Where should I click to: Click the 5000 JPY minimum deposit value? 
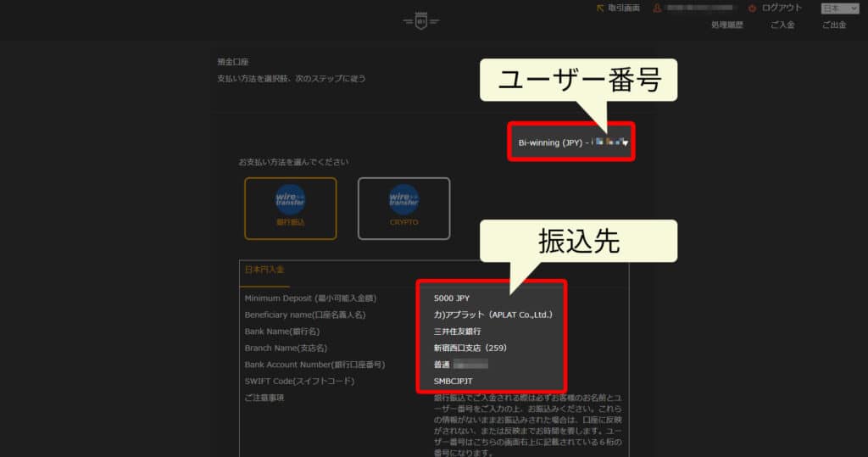pyautogui.click(x=452, y=298)
